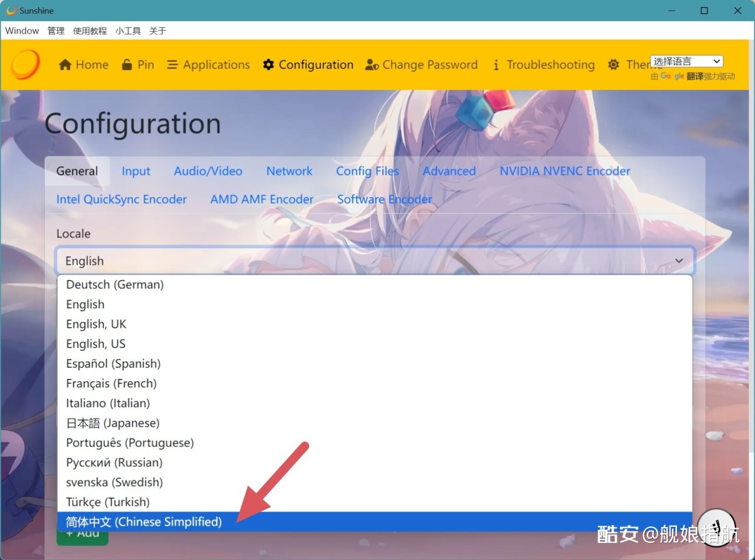Minimize the Sunshine window

point(671,11)
